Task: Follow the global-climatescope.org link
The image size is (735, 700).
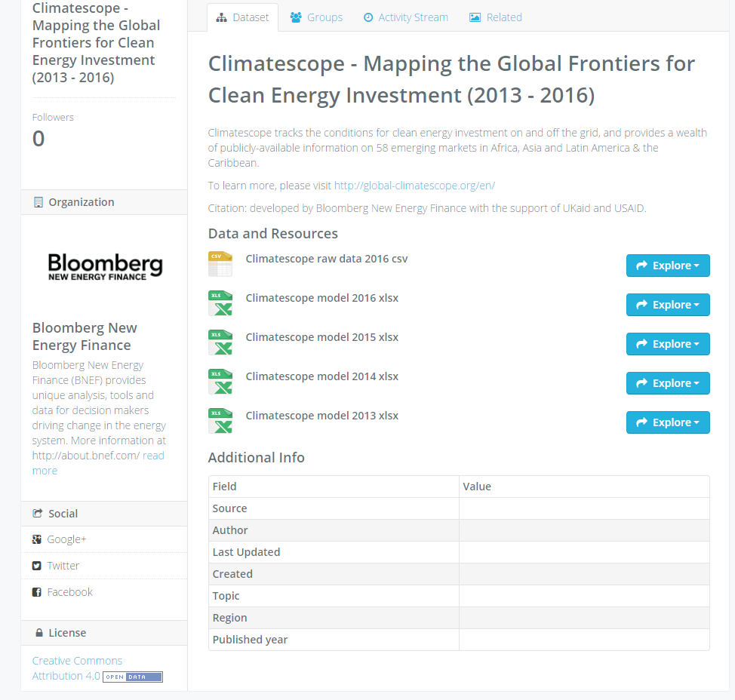Action: 414,185
